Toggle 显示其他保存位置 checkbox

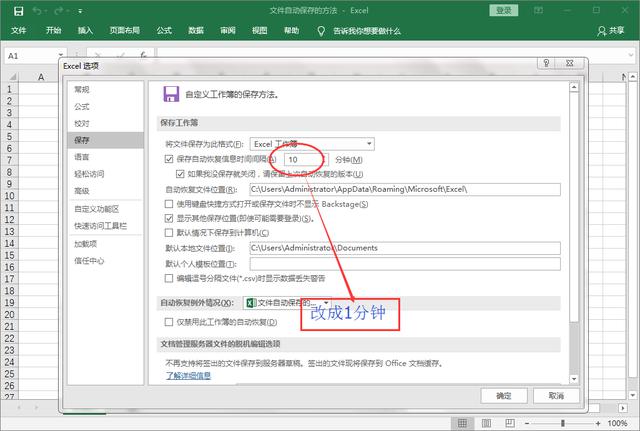[169, 218]
